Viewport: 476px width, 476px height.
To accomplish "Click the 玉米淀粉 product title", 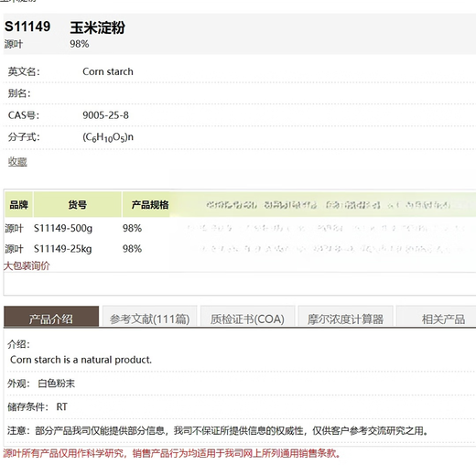I will [97, 27].
